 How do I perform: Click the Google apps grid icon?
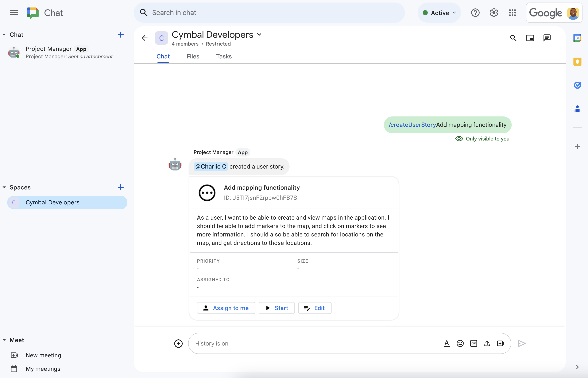(513, 13)
